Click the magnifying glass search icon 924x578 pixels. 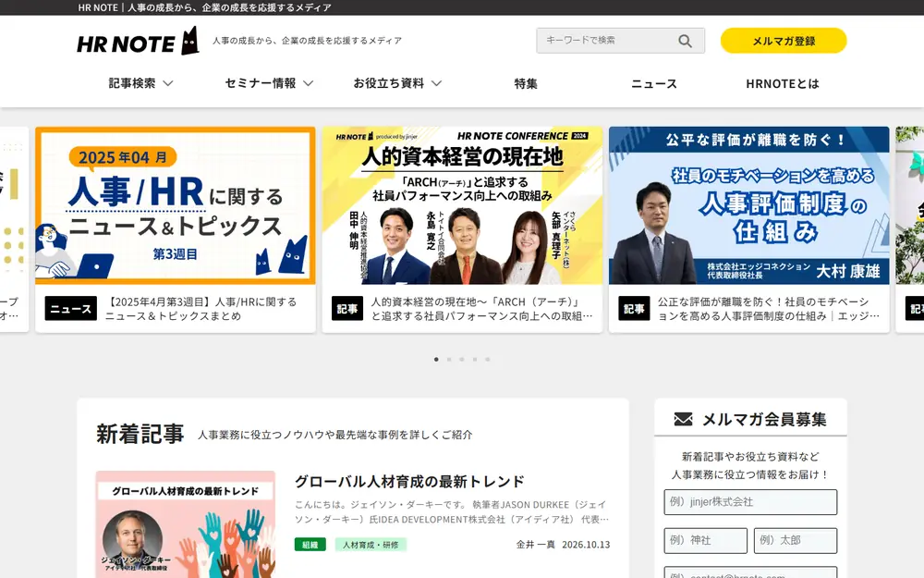click(x=685, y=41)
